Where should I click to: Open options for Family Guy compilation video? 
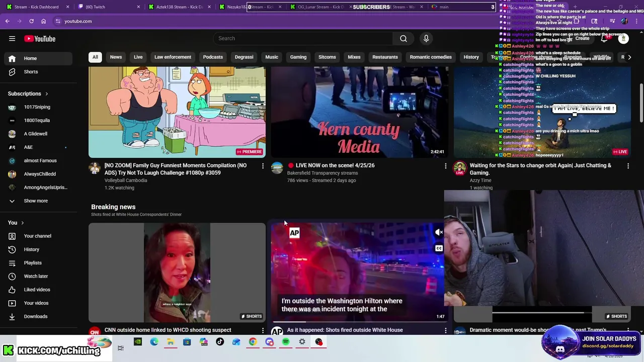pos(263,165)
